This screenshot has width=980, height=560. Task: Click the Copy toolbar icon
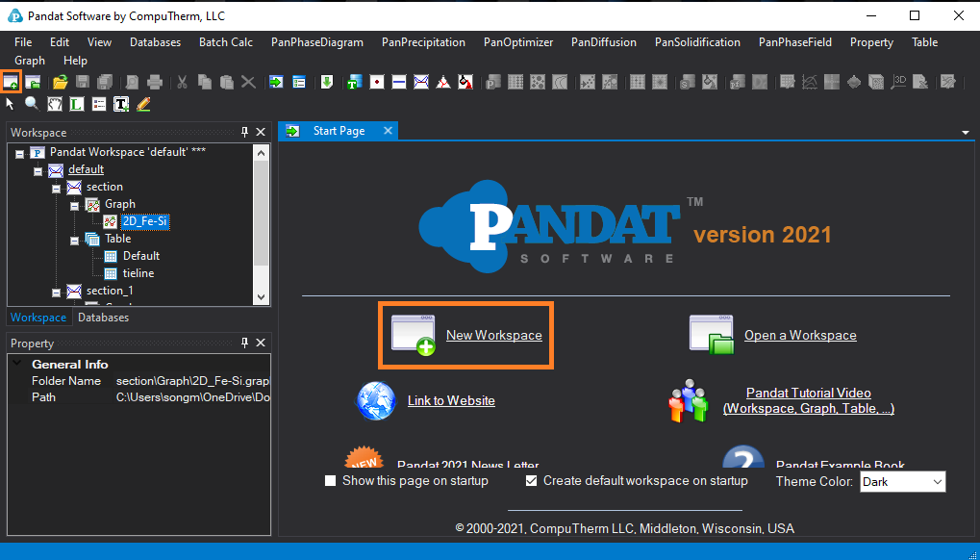pyautogui.click(x=205, y=82)
